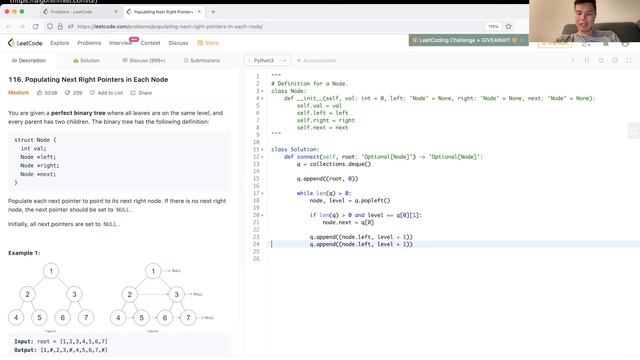Viewport: 640px width, 360px height.
Task: Click code line 21 node.next = q[0]
Action: click(348, 222)
